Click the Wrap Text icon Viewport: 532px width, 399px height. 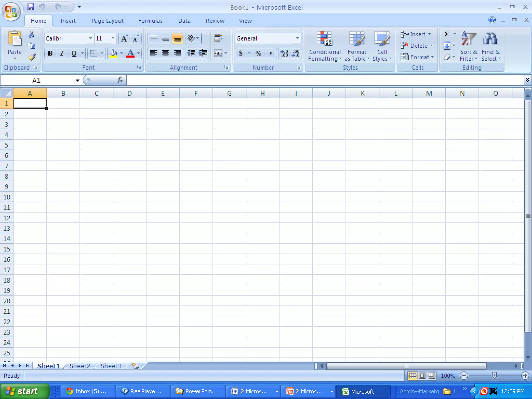tap(218, 38)
